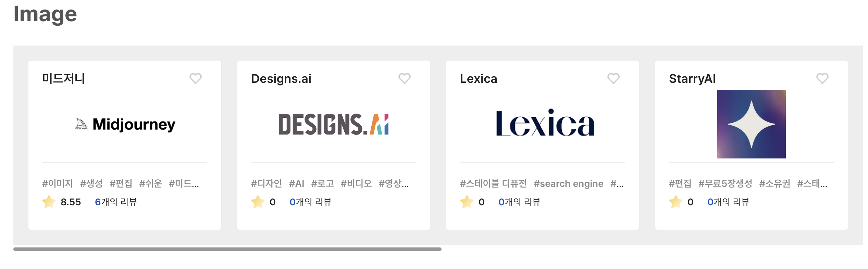Viewport: 868px width, 269px height.
Task: Toggle the heart on Designs.ai card
Action: point(405,78)
